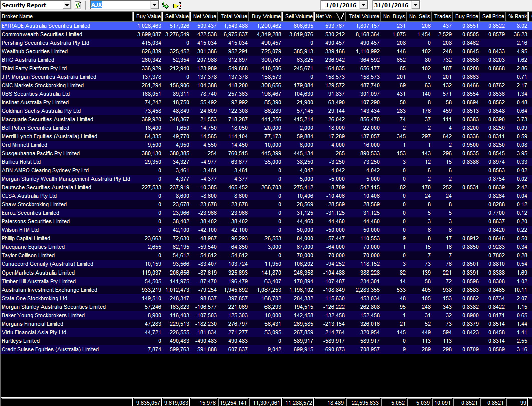Sort by Buy Value column header

pyautogui.click(x=148, y=16)
